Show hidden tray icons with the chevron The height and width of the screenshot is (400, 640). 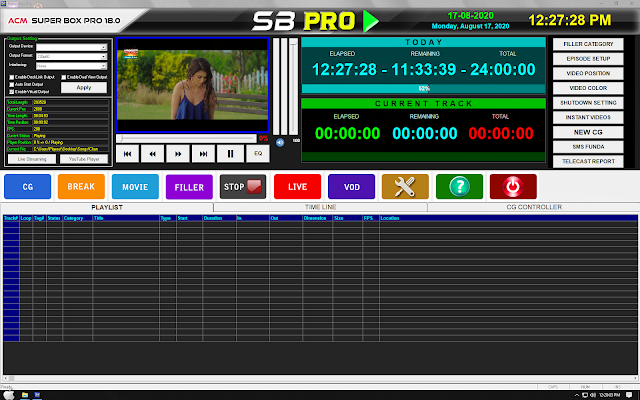577,395
